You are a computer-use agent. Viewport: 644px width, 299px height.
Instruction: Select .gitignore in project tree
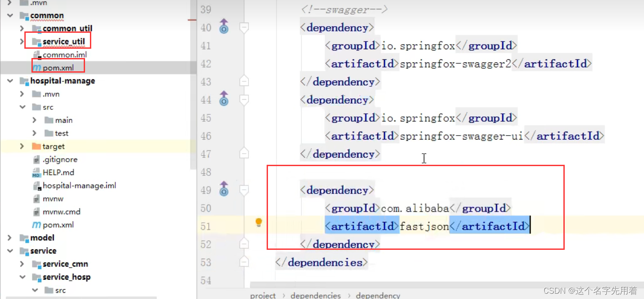[x=60, y=159]
